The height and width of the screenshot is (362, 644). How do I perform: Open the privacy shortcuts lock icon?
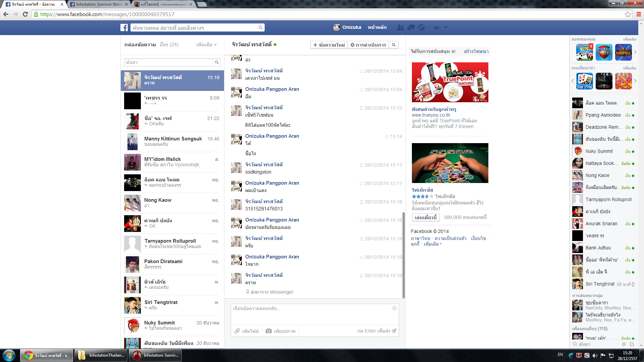point(437,27)
